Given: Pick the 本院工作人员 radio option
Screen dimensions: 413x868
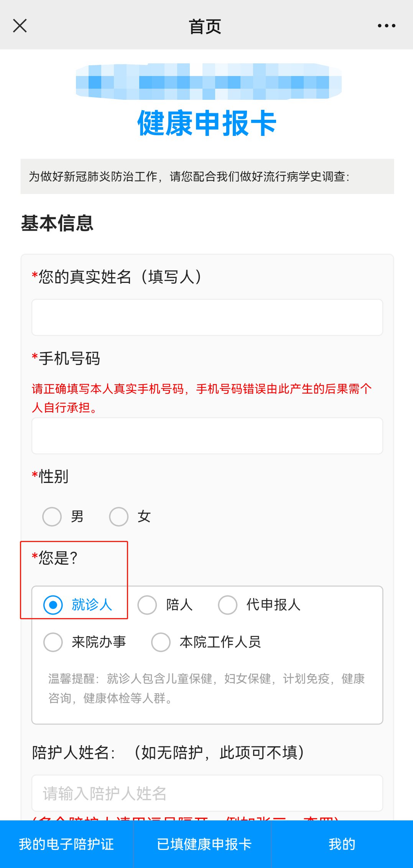Looking at the screenshot, I should (161, 642).
